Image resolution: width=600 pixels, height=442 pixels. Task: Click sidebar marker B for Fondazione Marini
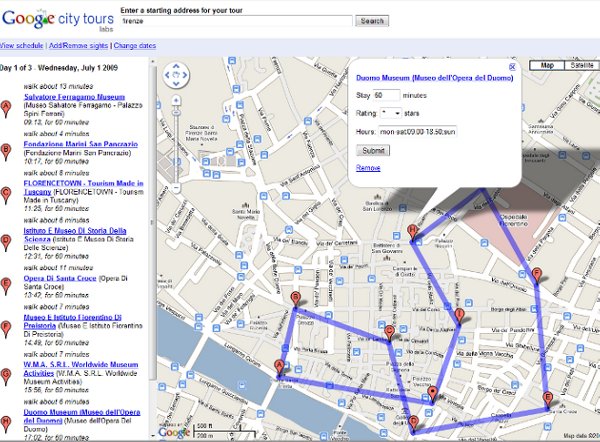click(6, 152)
